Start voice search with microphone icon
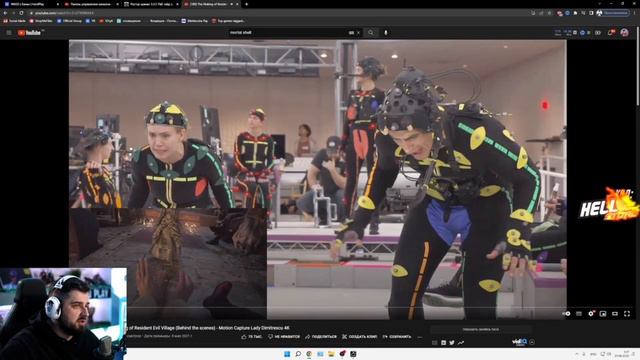The height and width of the screenshot is (360, 640). pyautogui.click(x=386, y=33)
